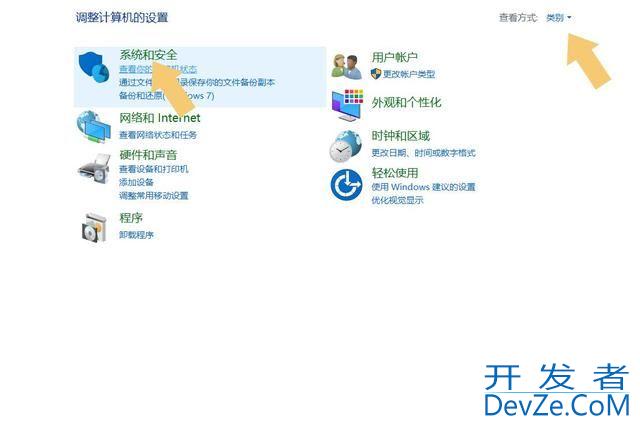Open the 网络和 Internet heading

[160, 118]
